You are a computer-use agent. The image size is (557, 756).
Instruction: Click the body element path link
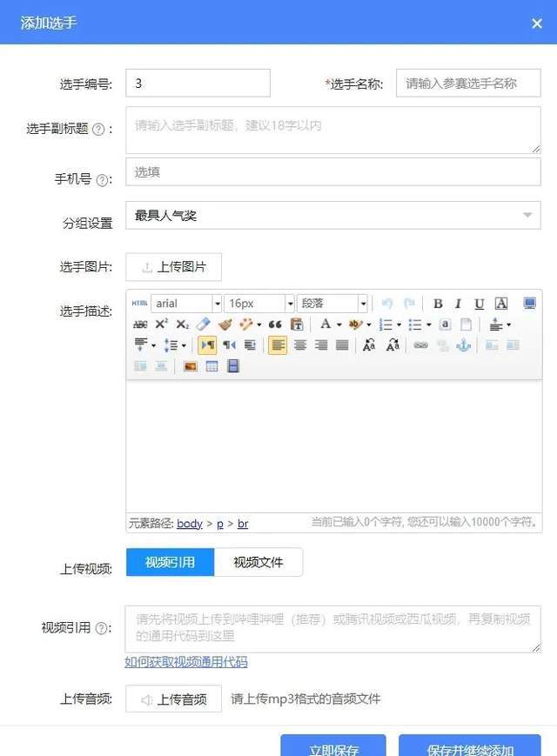pyautogui.click(x=190, y=523)
